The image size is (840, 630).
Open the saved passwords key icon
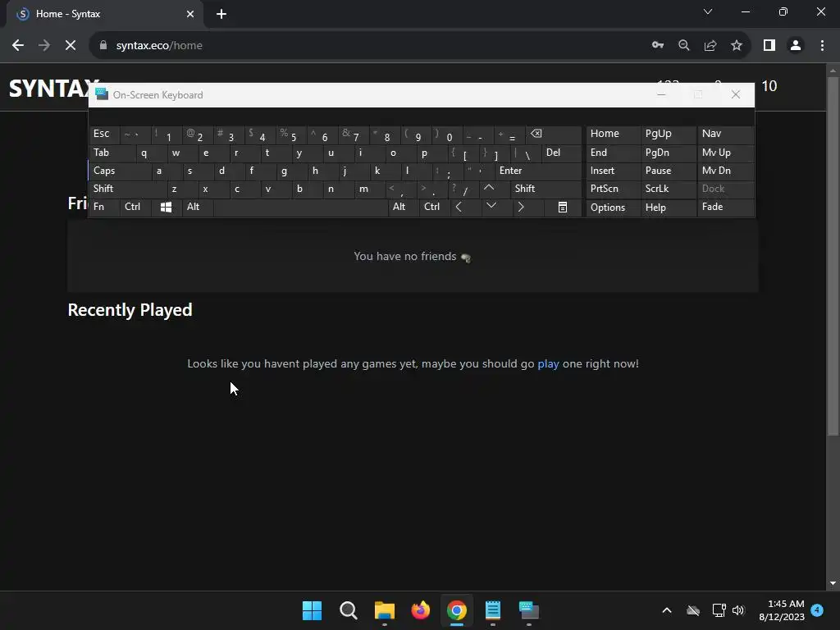[658, 46]
